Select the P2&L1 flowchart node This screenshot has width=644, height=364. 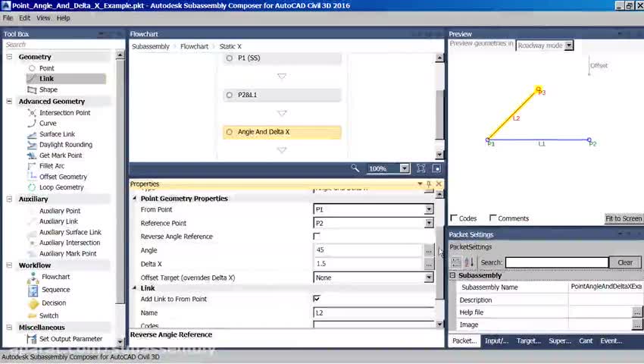tap(282, 95)
